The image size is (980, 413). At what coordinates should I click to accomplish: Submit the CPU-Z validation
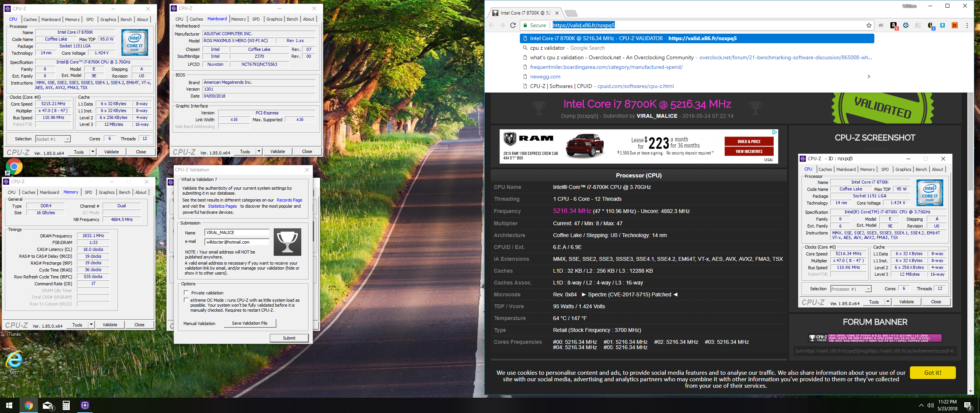tap(289, 338)
